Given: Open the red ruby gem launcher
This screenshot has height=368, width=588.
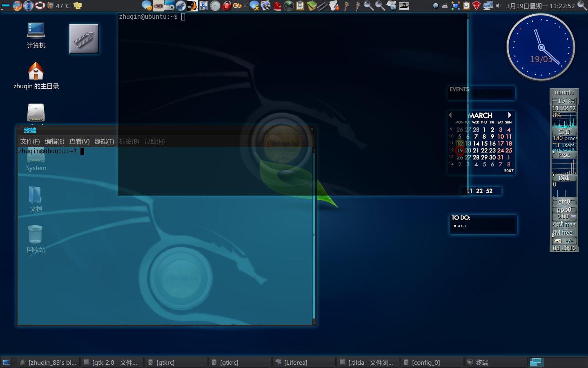Looking at the screenshot, I should pyautogui.click(x=277, y=6).
